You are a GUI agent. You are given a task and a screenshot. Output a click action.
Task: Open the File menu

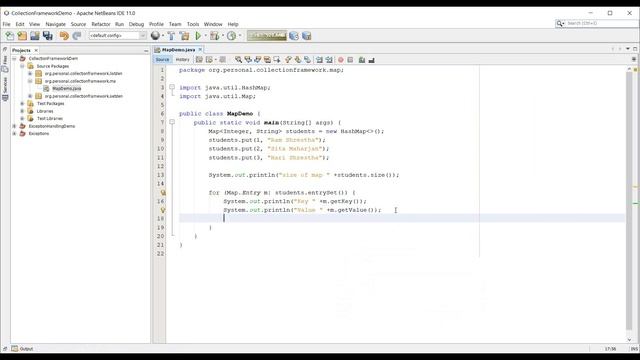7,24
